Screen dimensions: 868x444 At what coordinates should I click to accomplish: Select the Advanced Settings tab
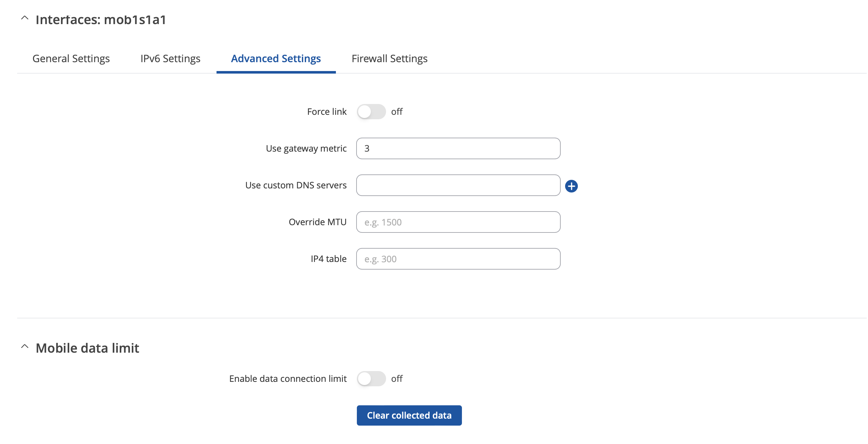[x=276, y=59]
